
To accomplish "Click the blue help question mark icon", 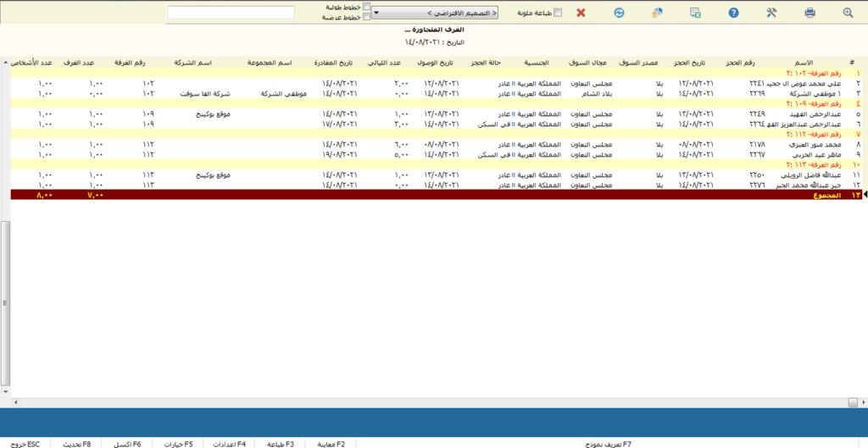I will [x=734, y=13].
